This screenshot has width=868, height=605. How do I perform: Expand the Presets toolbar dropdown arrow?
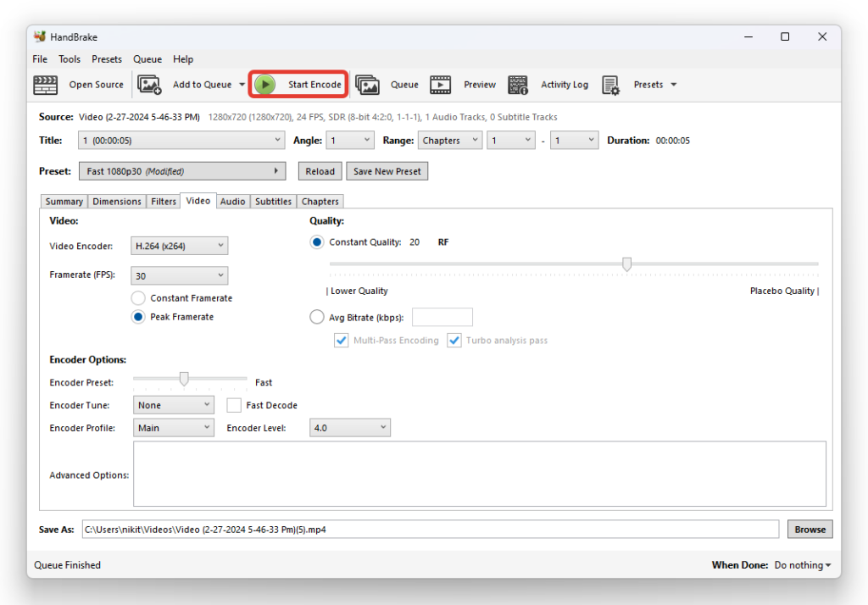(x=674, y=85)
